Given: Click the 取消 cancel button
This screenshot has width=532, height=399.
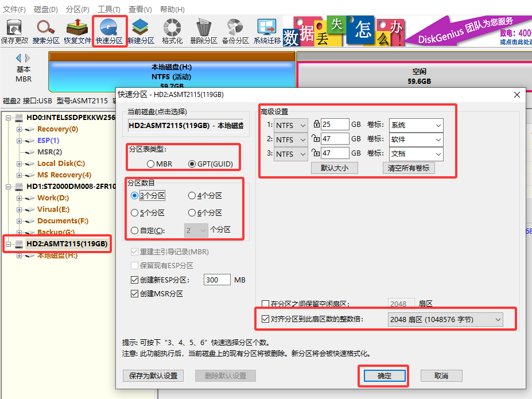Looking at the screenshot, I should 441,375.
